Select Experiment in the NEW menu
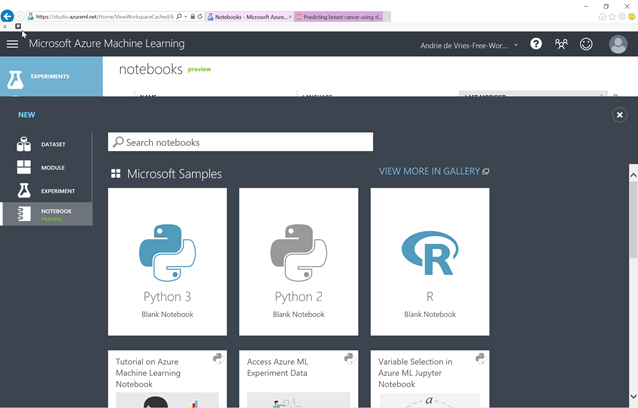 point(46,191)
